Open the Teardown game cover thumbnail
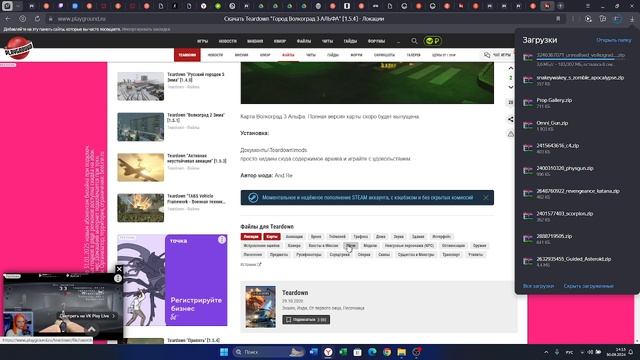Image resolution: width=640 pixels, height=360 pixels. pyautogui.click(x=260, y=307)
